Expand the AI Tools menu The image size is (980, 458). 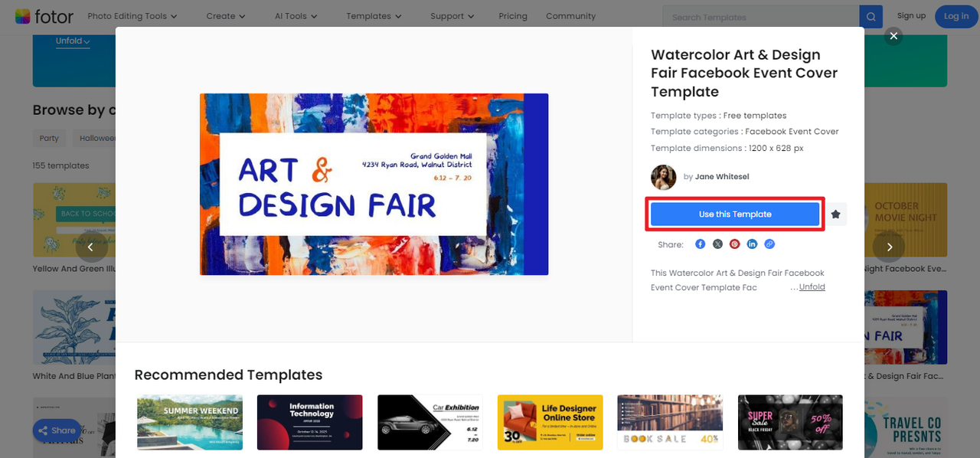click(296, 16)
